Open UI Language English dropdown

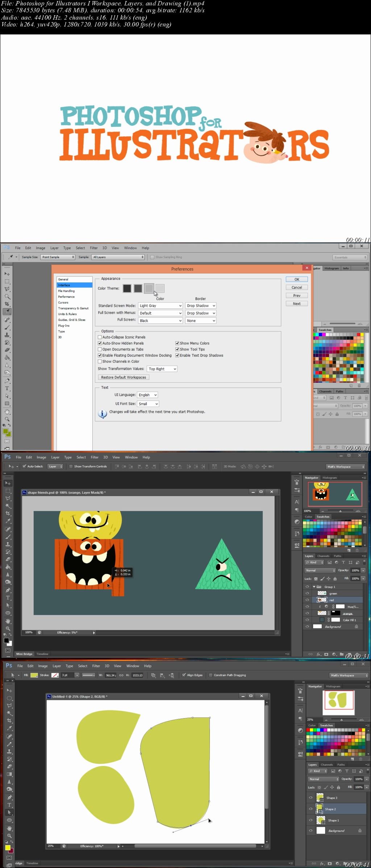click(147, 395)
